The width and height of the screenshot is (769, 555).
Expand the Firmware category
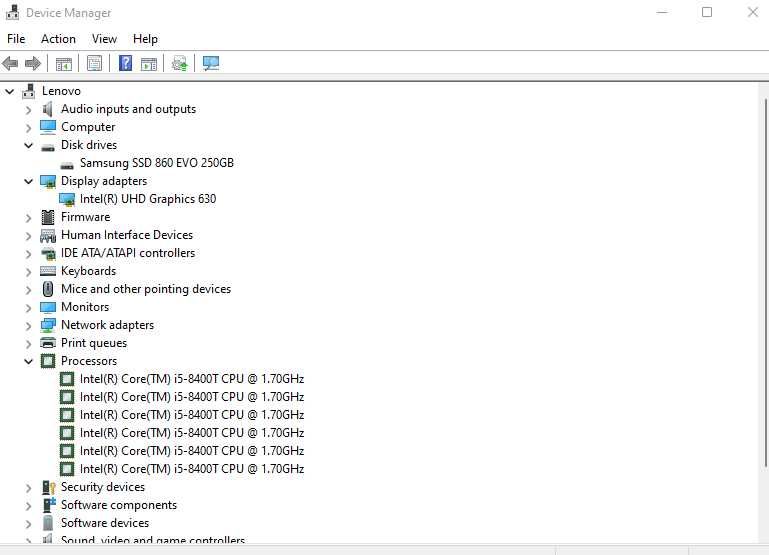click(x=28, y=218)
